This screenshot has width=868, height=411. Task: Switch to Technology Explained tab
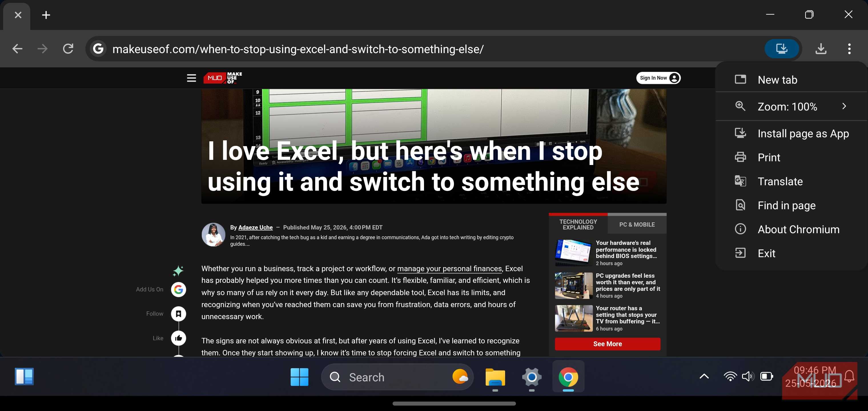578,224
